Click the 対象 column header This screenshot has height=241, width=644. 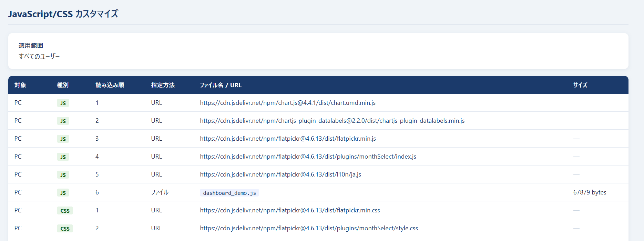pos(20,85)
